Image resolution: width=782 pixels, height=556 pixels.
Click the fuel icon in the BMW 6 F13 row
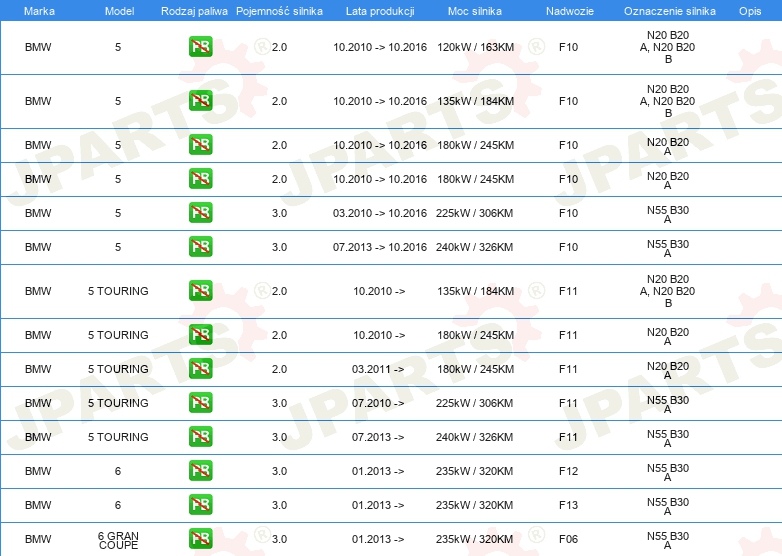200,505
